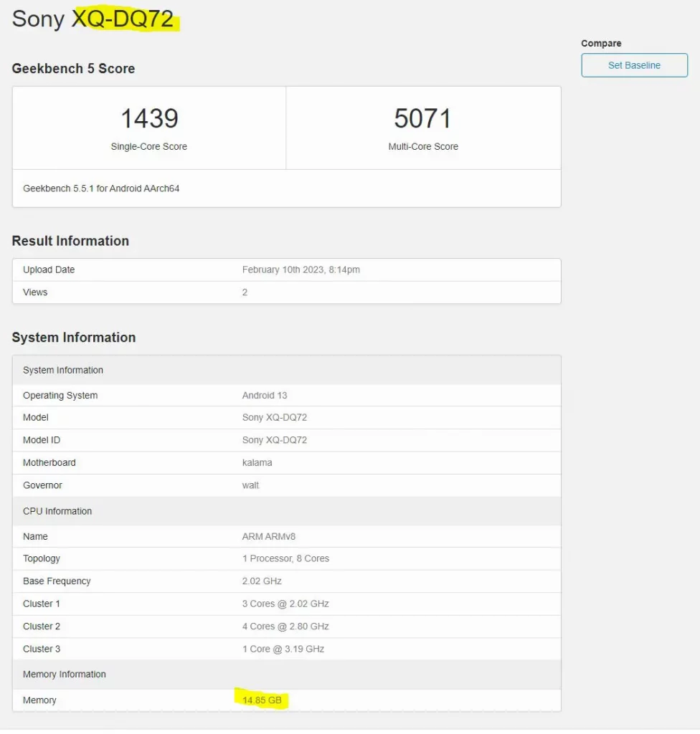Click the single-core score 1439

(x=149, y=118)
